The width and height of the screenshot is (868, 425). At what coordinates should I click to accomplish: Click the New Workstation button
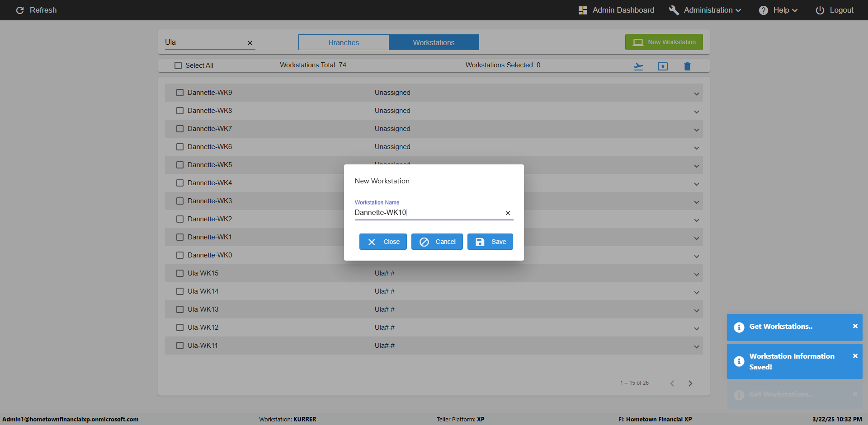pos(664,42)
